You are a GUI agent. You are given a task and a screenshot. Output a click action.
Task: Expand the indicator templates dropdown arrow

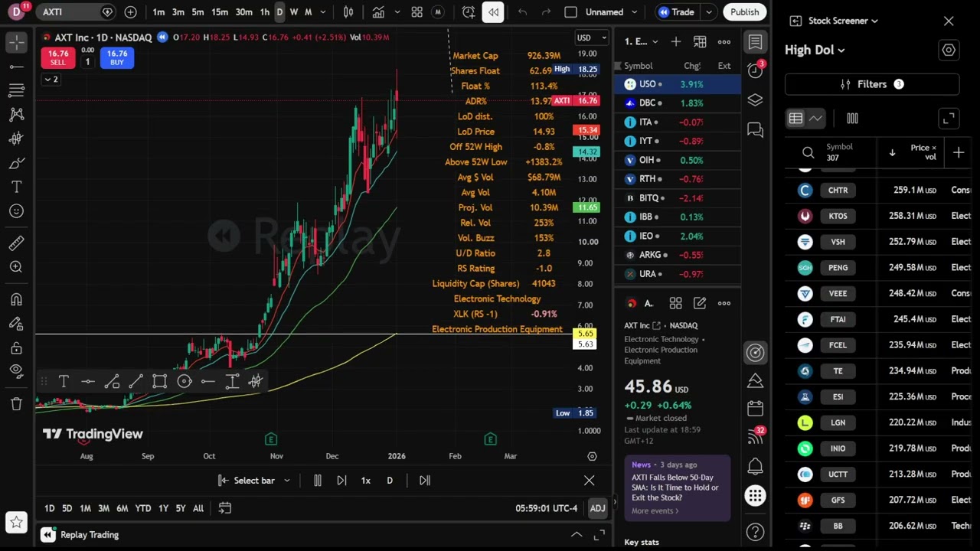click(397, 12)
